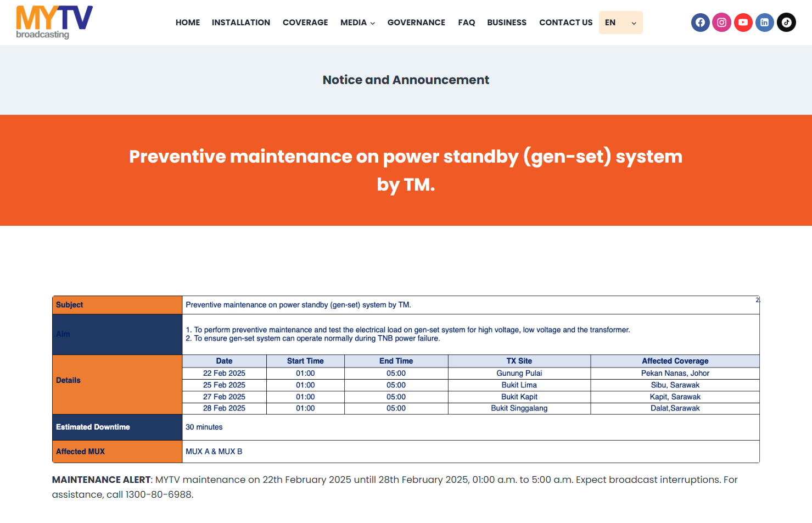Open the MYTV Instagram icon
Image resolution: width=812 pixels, height=523 pixels.
coord(721,23)
